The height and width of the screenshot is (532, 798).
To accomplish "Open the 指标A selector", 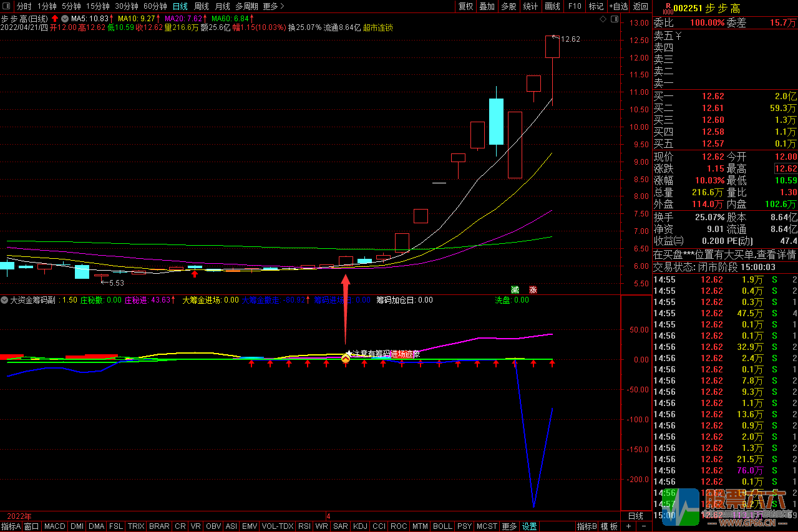I will point(11,526).
